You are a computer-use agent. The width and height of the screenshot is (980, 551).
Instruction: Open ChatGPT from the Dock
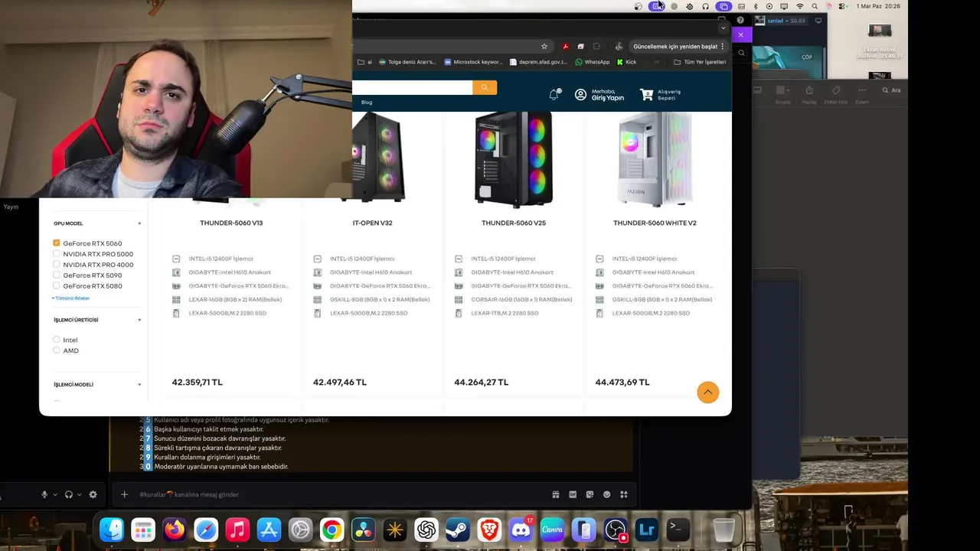point(426,530)
